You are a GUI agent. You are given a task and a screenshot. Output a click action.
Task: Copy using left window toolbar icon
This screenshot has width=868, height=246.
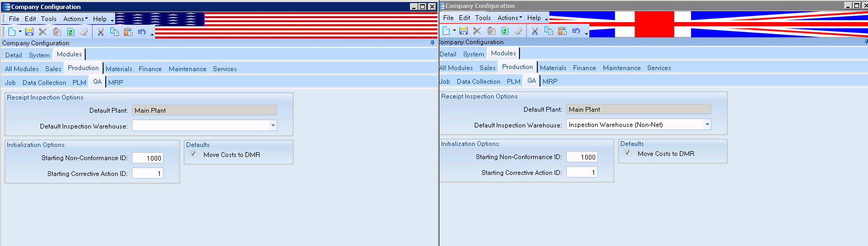coord(114,32)
